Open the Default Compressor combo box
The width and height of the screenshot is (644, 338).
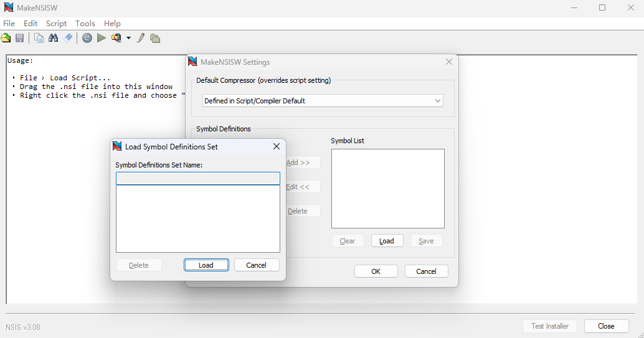tap(323, 101)
